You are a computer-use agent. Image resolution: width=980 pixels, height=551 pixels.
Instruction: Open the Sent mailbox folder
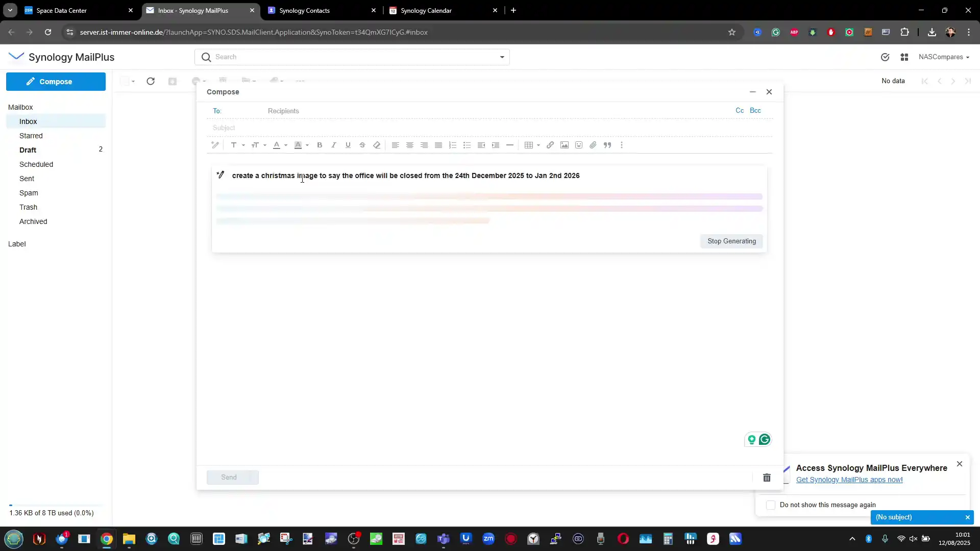coord(56,179)
